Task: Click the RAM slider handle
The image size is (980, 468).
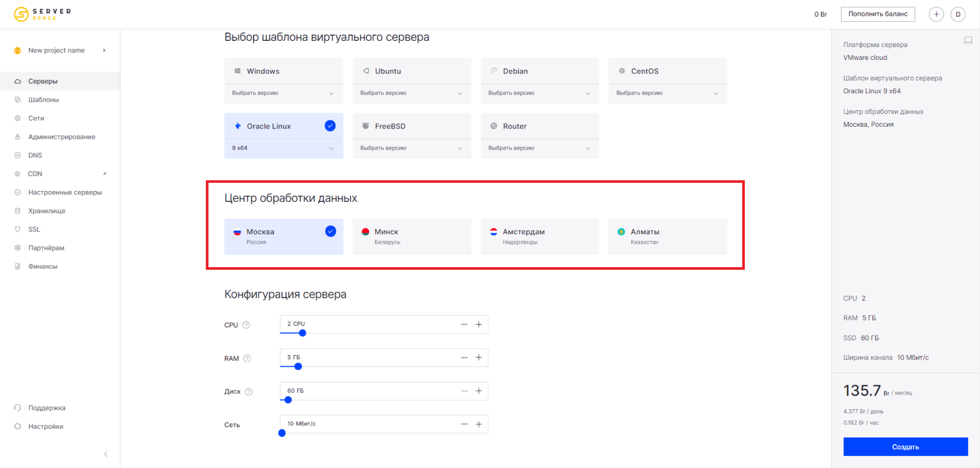Action: [298, 366]
